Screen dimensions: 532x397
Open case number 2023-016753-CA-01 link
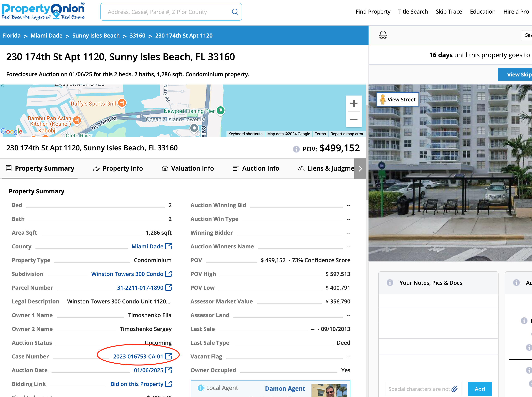click(x=138, y=356)
